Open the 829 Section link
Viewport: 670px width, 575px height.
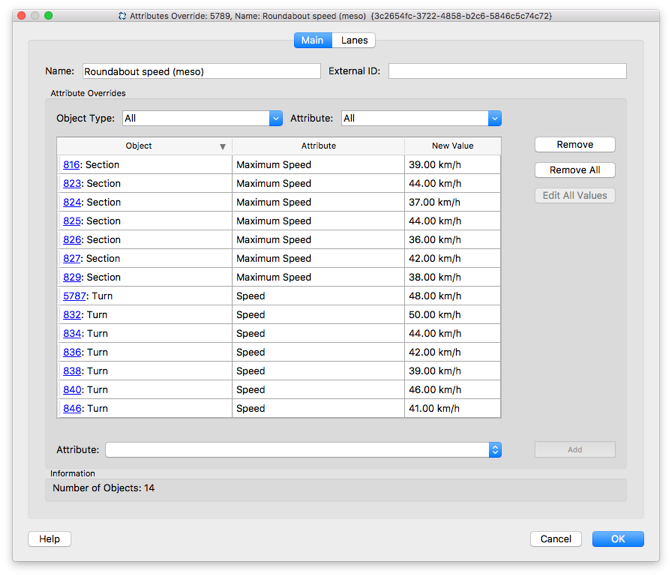[72, 277]
